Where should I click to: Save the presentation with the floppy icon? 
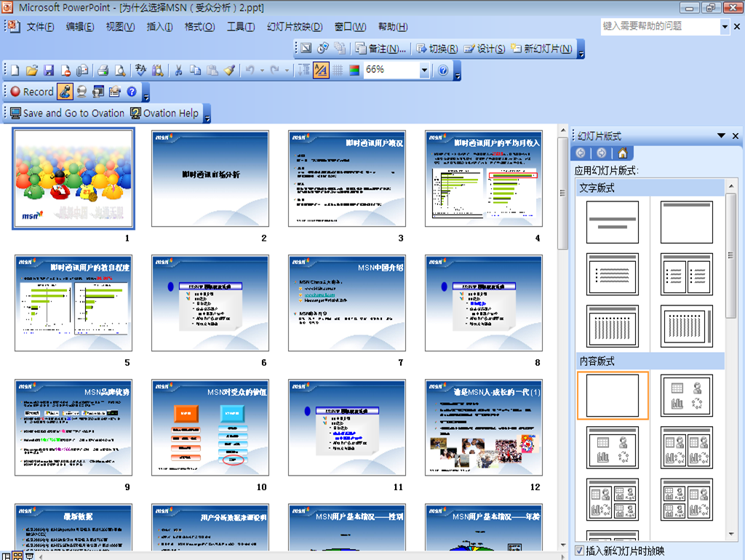(49, 71)
